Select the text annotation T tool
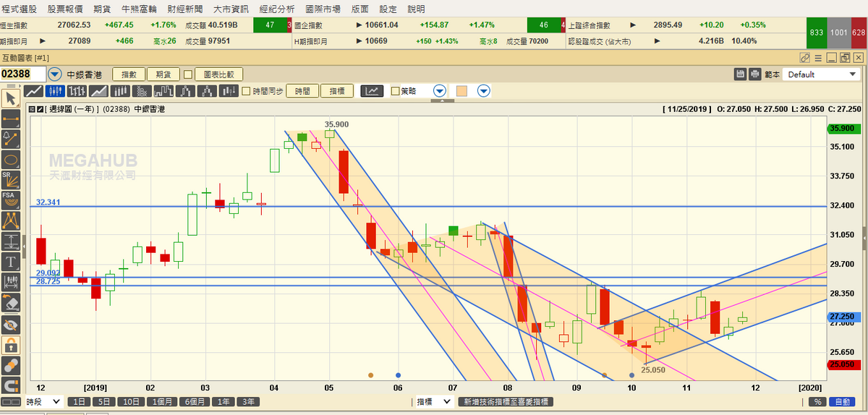This screenshot has width=868, height=415. tap(11, 261)
